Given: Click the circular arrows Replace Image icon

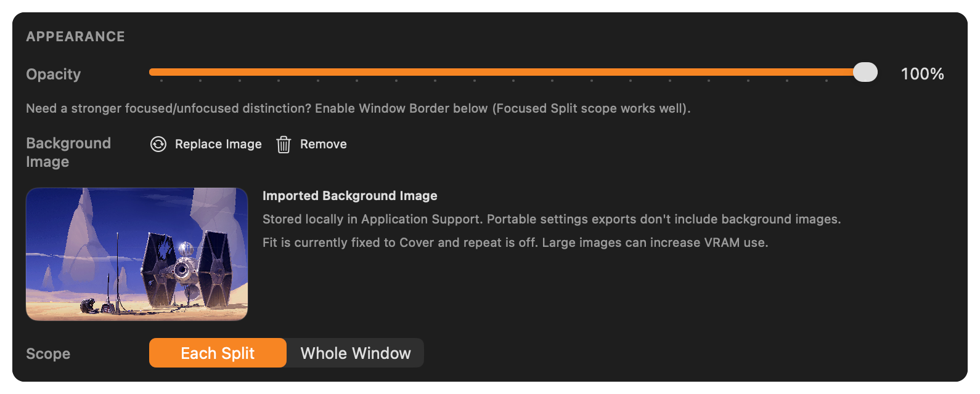Looking at the screenshot, I should click(158, 144).
